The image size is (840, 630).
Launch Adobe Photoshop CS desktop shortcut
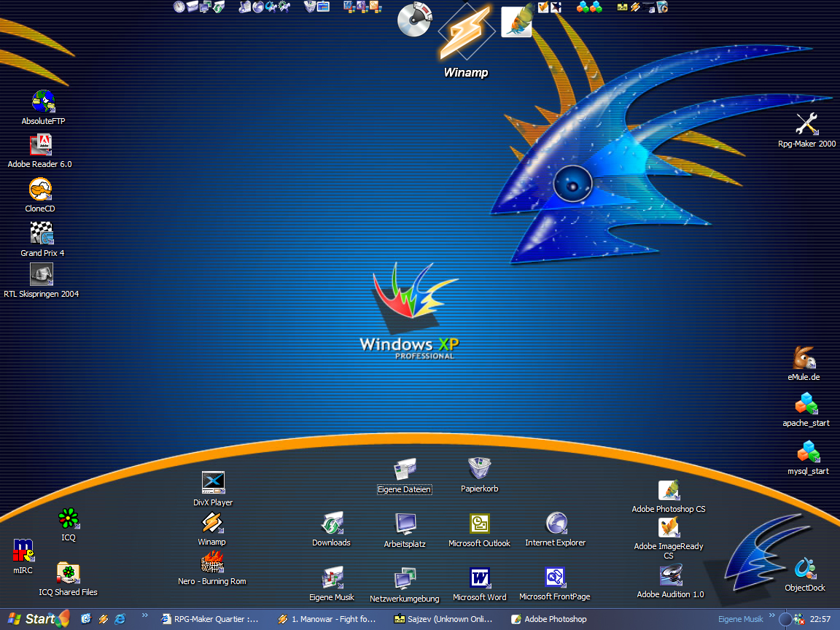click(x=669, y=490)
